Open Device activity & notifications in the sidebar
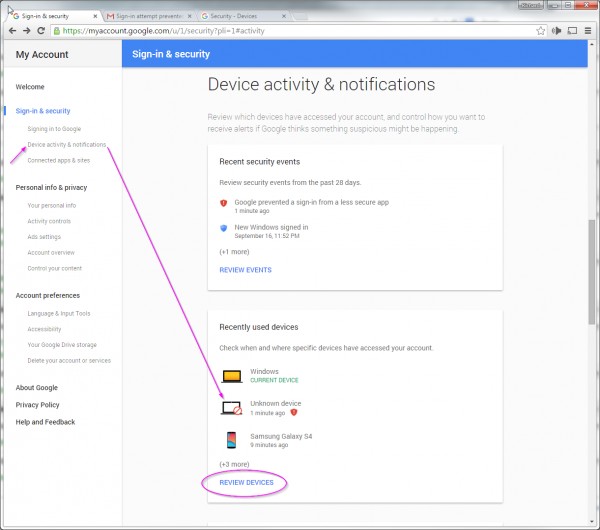 point(67,145)
